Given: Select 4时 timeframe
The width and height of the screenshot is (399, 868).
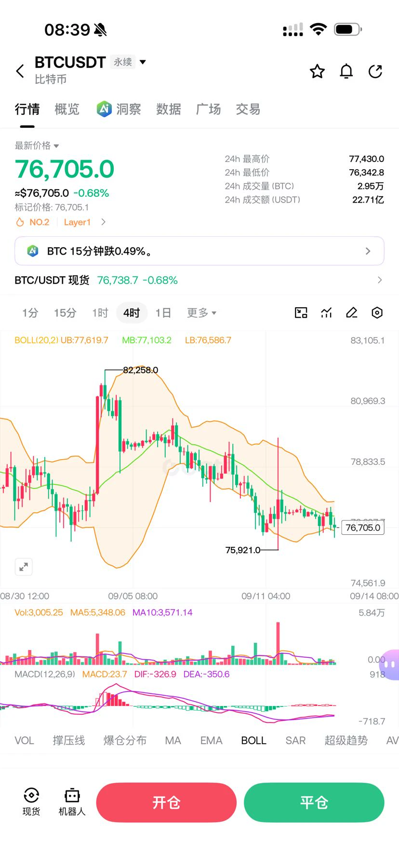Looking at the screenshot, I should (x=131, y=313).
